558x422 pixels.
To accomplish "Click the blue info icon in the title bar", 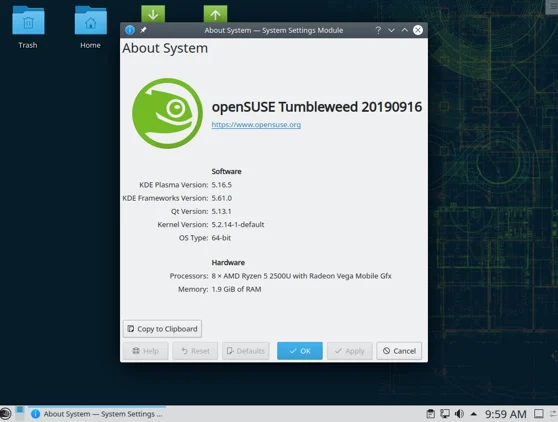I will click(x=130, y=30).
